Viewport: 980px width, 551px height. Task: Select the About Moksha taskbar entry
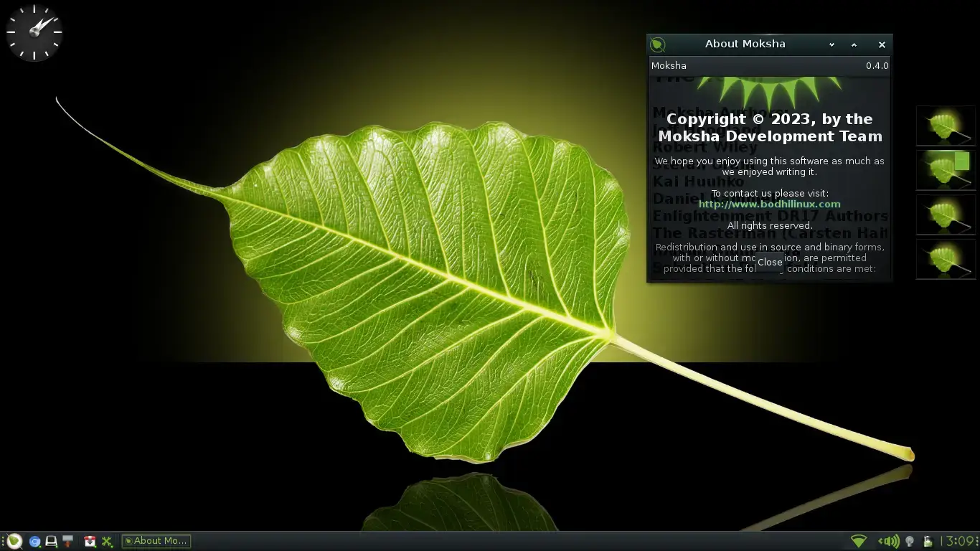coord(156,541)
